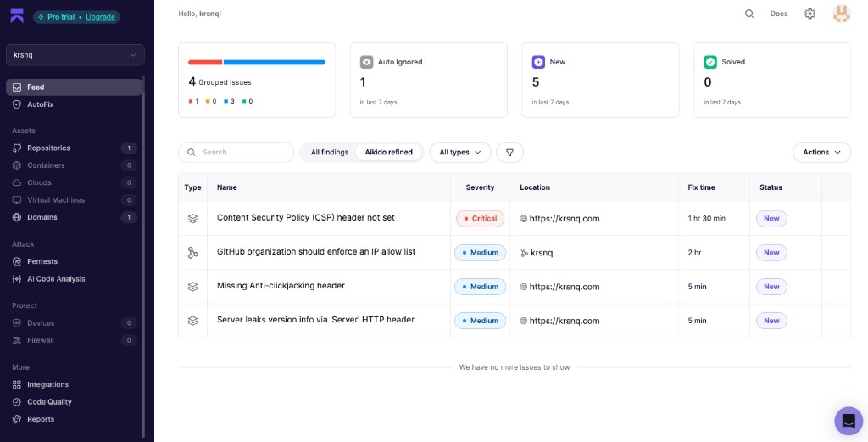The image size is (868, 442).
Task: Click type icon for Missing Anti-clickjacking row
Action: [192, 287]
